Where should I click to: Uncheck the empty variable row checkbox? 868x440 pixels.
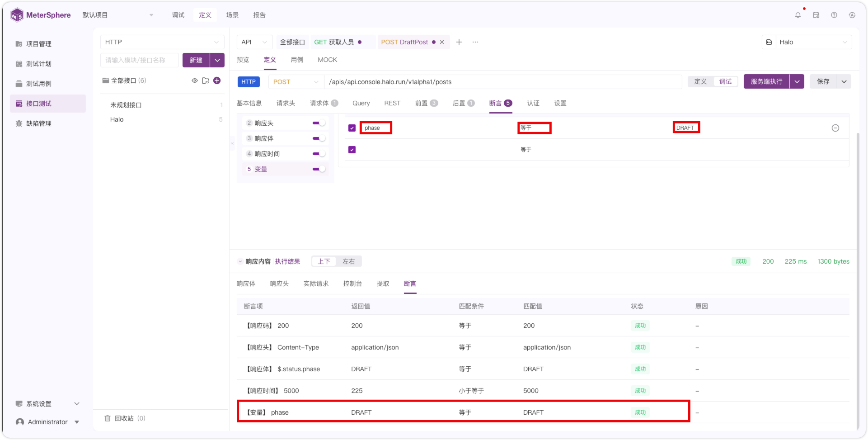tap(352, 150)
